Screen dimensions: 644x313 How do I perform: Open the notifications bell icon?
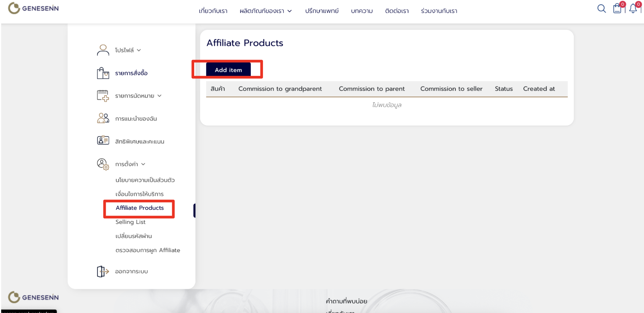pyautogui.click(x=633, y=9)
